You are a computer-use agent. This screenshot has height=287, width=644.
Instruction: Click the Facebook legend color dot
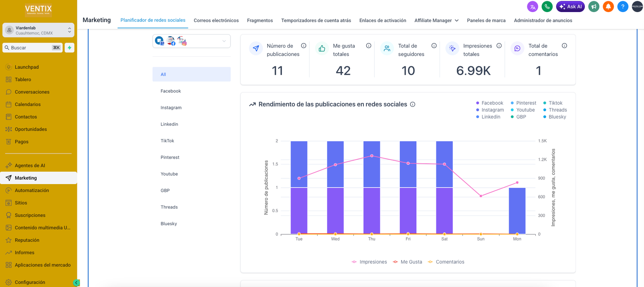point(477,103)
